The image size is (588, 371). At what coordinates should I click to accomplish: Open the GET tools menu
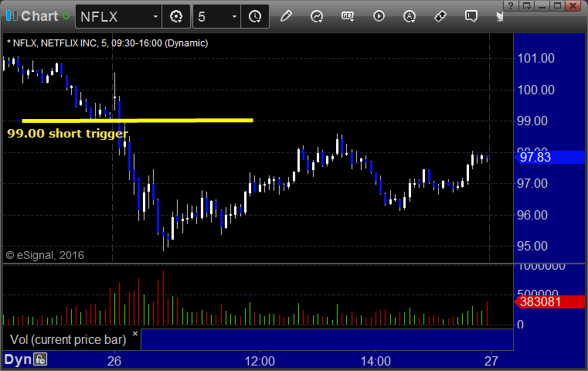point(348,16)
